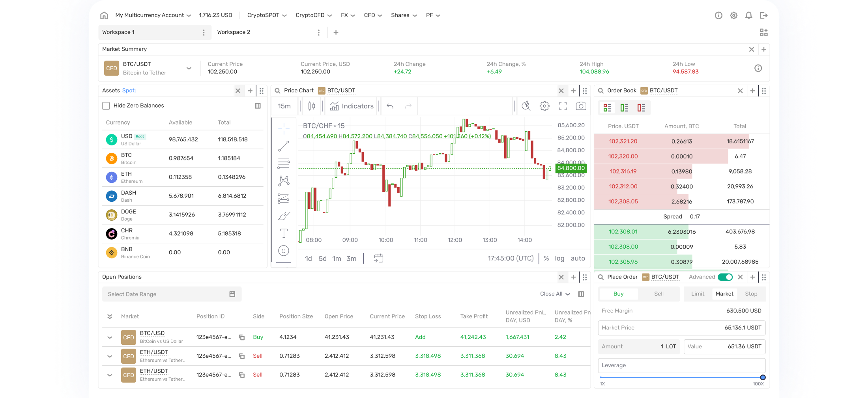Switch to the Workspace 2 tab

click(x=234, y=32)
